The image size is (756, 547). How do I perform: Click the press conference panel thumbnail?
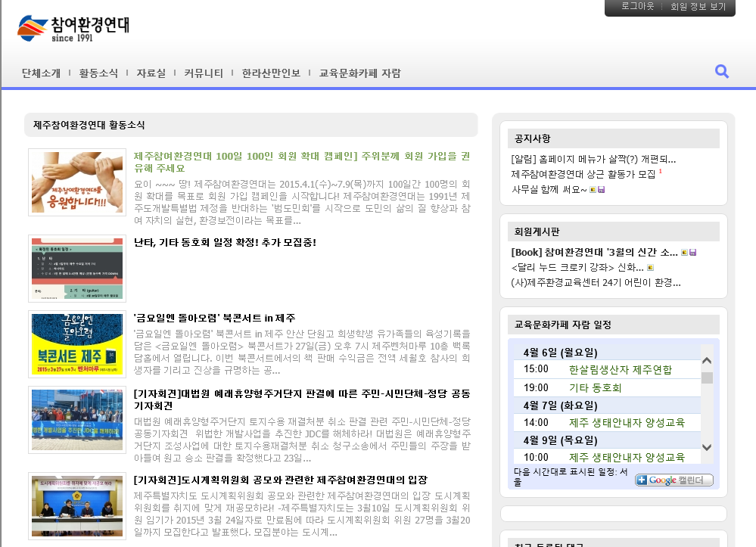click(77, 506)
